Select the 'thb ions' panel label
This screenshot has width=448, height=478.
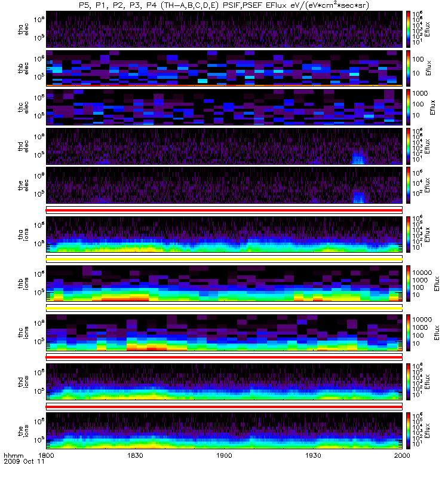pyautogui.click(x=23, y=283)
